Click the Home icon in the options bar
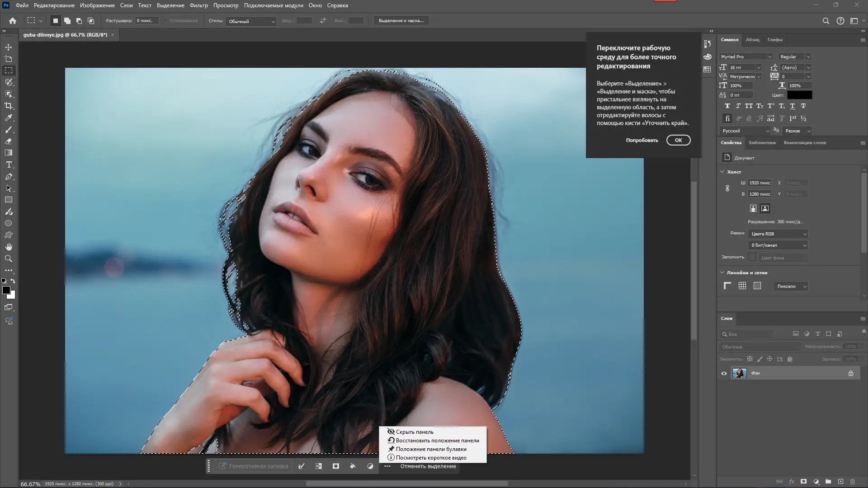The height and width of the screenshot is (488, 868). tap(13, 21)
